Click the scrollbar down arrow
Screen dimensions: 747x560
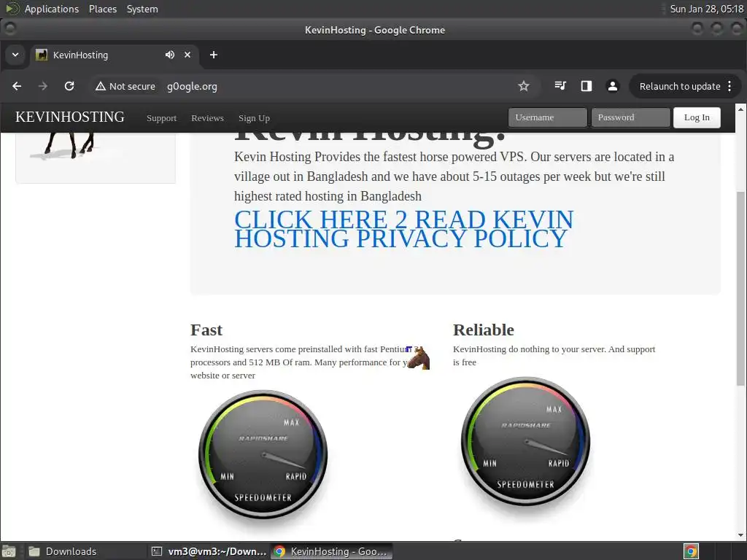pyautogui.click(x=740, y=534)
